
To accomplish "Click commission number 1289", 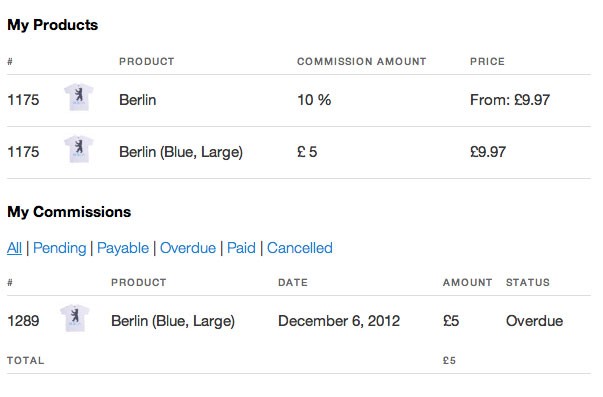I will coord(23,321).
